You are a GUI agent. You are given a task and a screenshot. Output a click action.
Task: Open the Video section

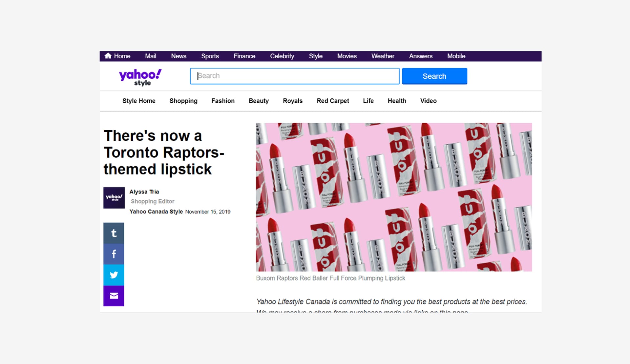pos(428,101)
